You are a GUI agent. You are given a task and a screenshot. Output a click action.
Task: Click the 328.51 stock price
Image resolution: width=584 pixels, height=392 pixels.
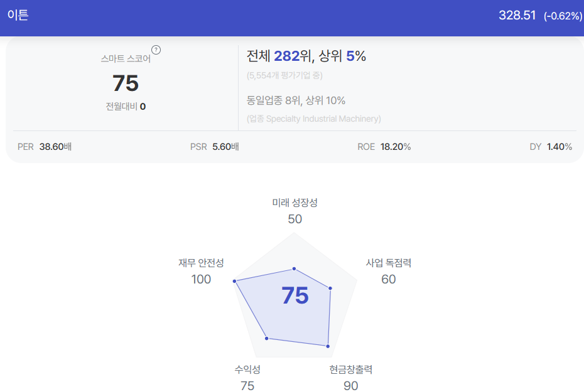tap(517, 15)
